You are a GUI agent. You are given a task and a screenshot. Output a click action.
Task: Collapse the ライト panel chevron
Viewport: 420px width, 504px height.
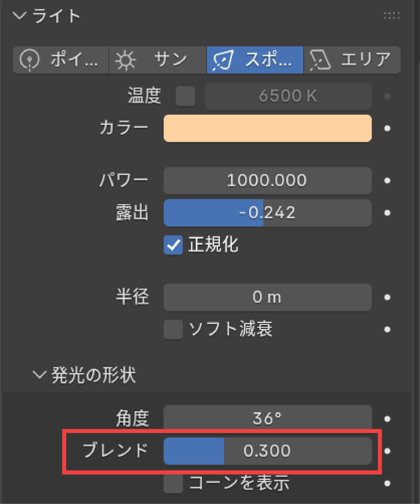(x=19, y=16)
